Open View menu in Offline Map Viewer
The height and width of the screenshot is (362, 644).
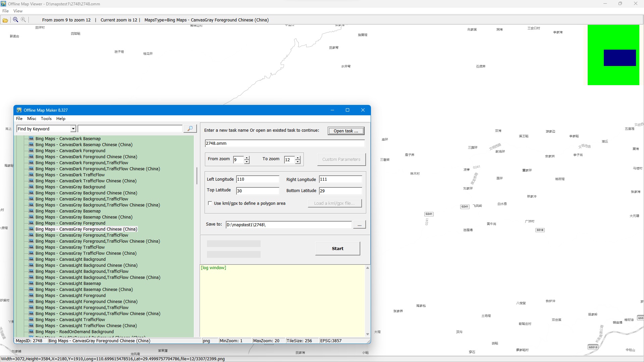click(x=18, y=11)
